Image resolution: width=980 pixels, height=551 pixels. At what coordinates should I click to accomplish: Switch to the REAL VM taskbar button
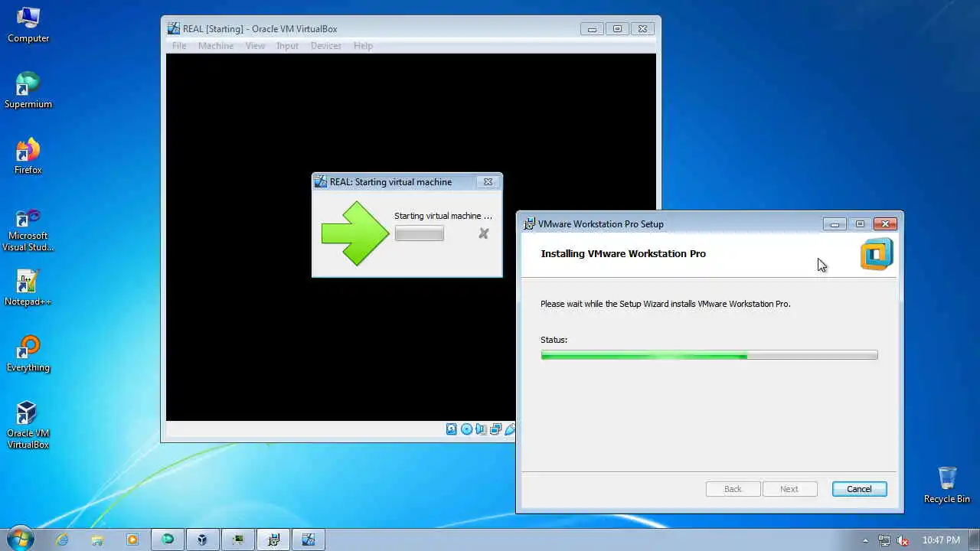(309, 540)
